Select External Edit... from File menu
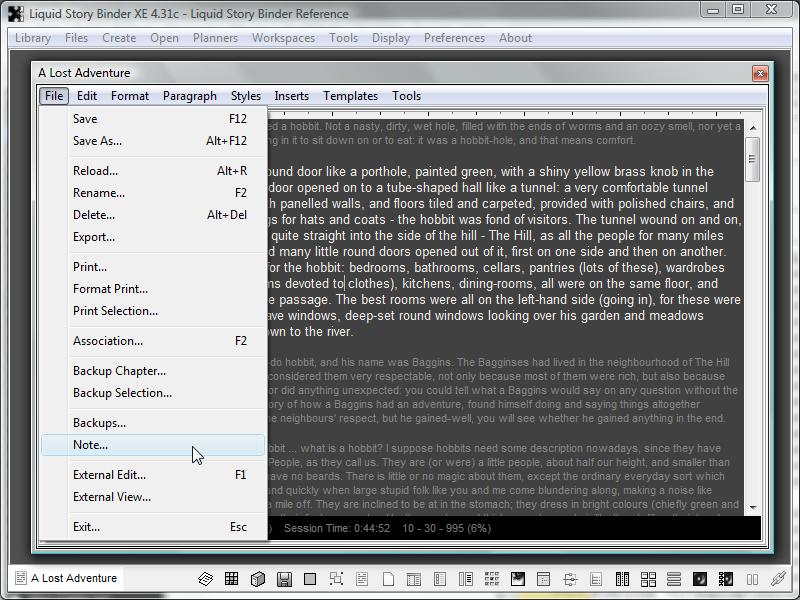Image resolution: width=800 pixels, height=600 pixels. click(109, 475)
